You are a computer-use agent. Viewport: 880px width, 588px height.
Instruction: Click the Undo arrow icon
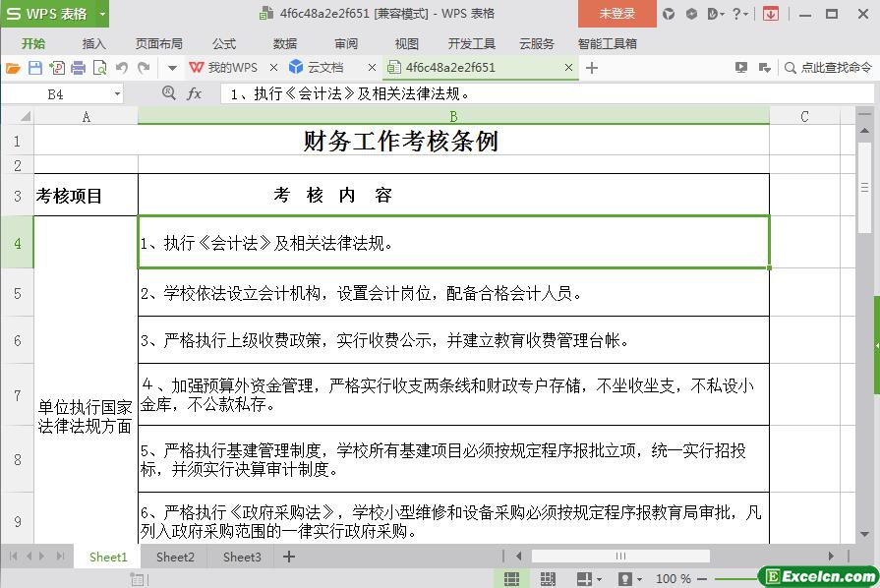[122, 68]
